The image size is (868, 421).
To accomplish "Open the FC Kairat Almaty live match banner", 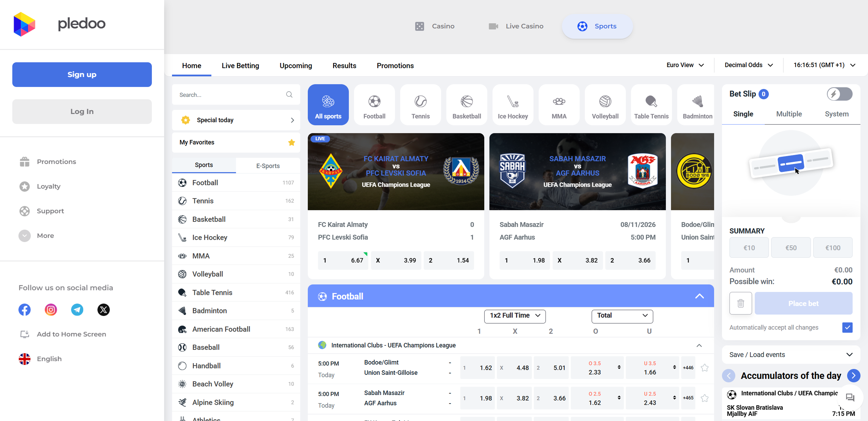I will pyautogui.click(x=396, y=172).
